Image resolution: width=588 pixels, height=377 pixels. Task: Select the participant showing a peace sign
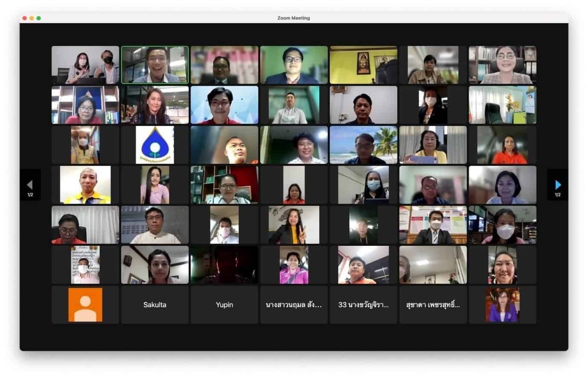(294, 225)
